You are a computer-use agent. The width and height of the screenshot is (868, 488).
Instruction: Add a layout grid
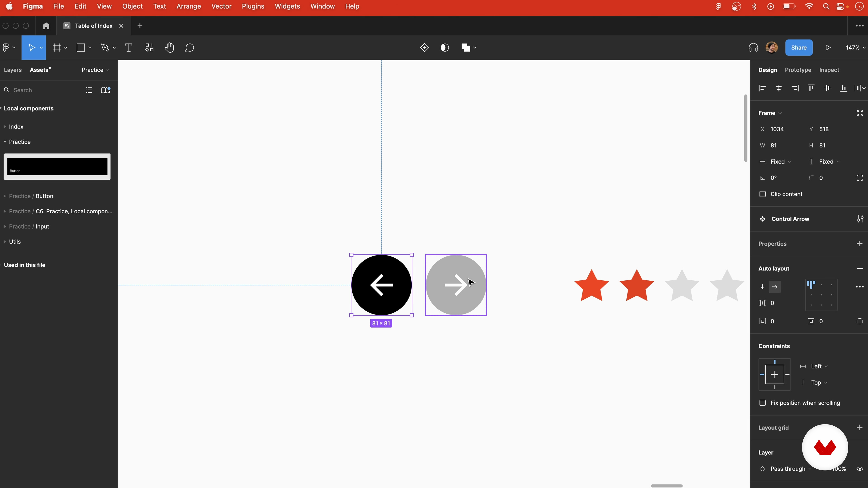tap(860, 427)
